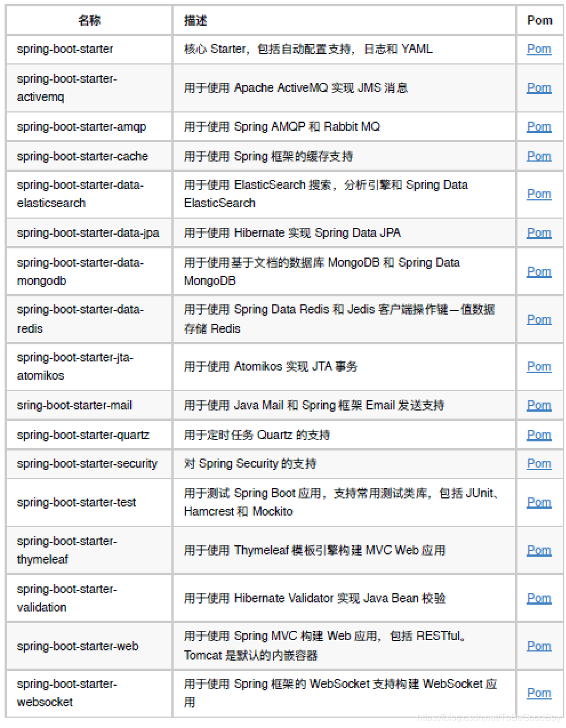Open the Pom link for spring-boot-starter-test

point(539,502)
